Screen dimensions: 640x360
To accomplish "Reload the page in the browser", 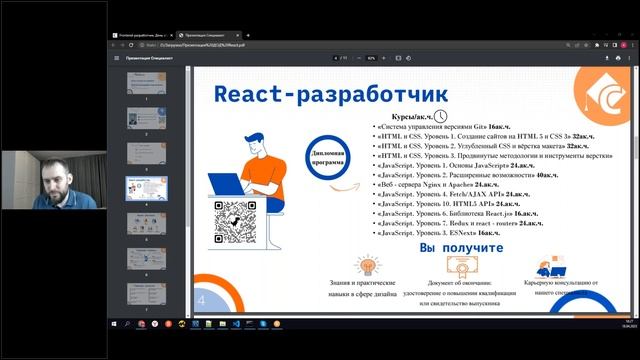I will (x=131, y=45).
